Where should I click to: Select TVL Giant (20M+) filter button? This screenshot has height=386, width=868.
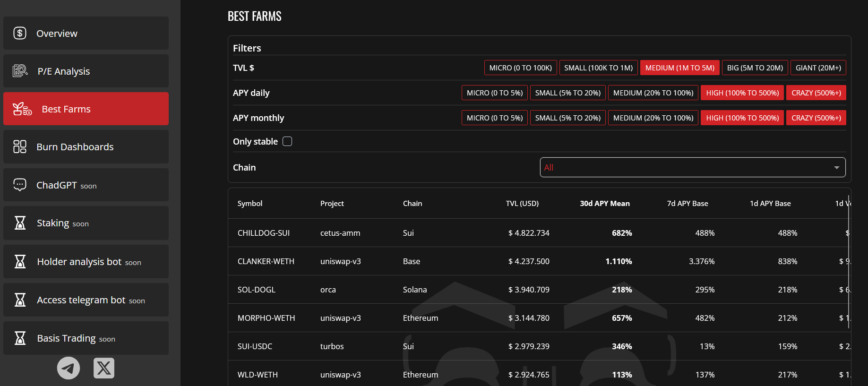[x=818, y=68]
